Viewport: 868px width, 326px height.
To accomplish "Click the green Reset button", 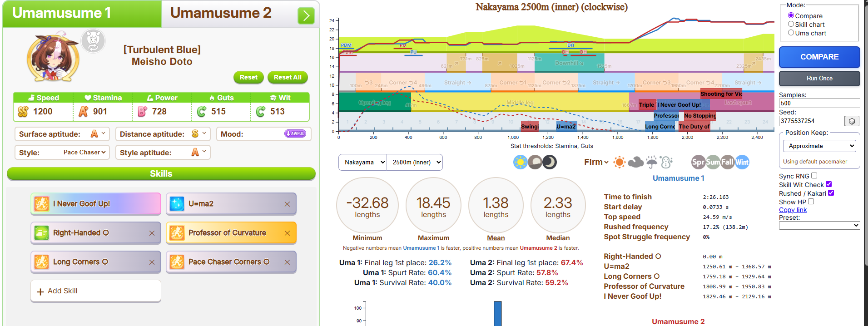I will pos(248,77).
